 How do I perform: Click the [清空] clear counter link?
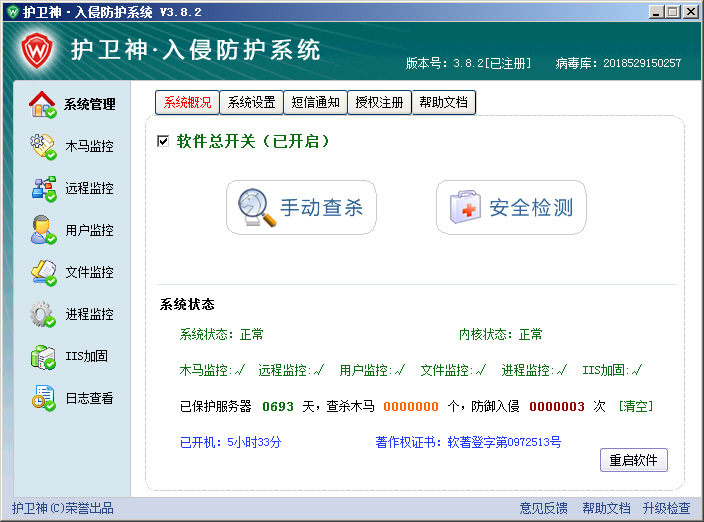tap(636, 407)
